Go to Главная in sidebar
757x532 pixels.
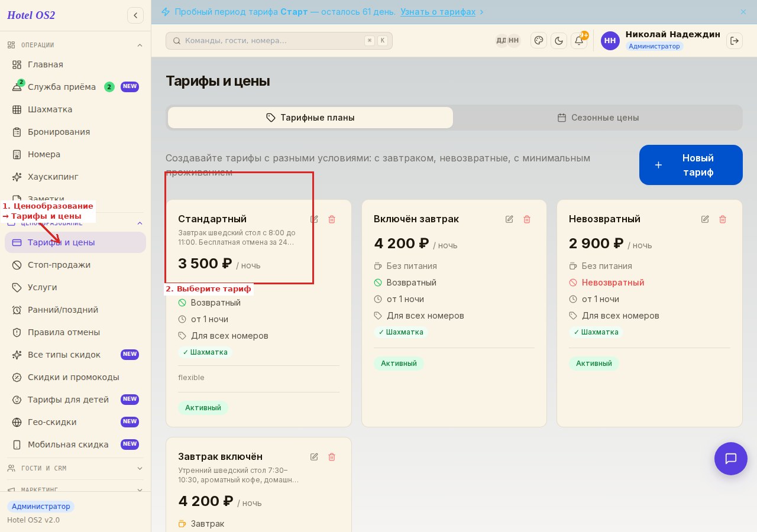tap(75, 64)
